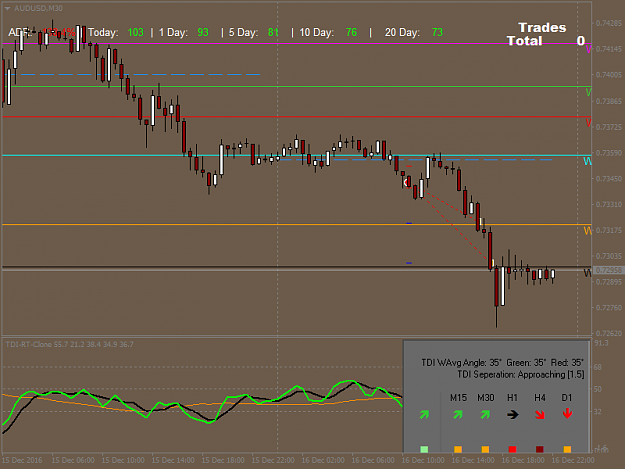The image size is (625, 469).
Task: Click the 'TDI WAvg Angle: 35' text
Action: point(461,363)
